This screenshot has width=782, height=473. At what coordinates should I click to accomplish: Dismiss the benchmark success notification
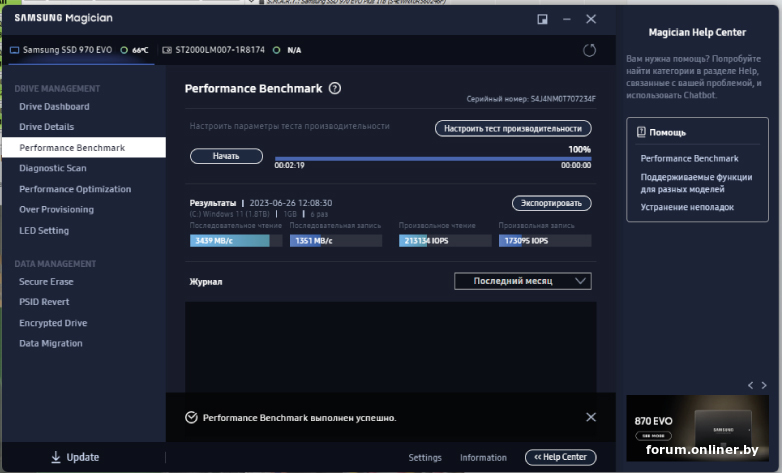point(590,417)
